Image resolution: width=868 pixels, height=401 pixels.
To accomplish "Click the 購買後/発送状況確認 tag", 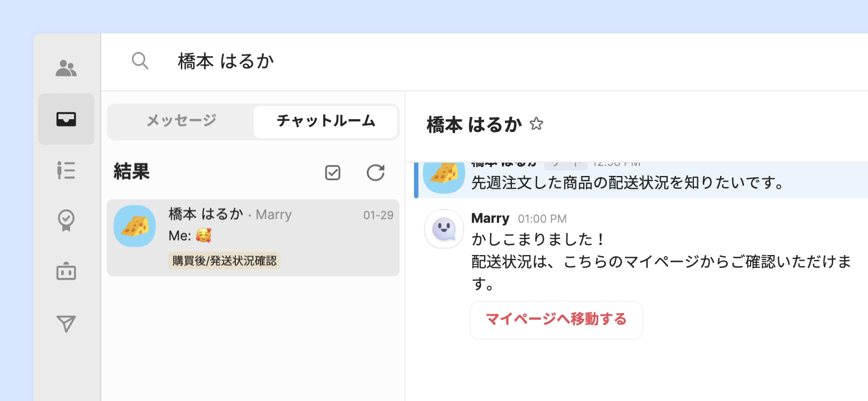I will click(224, 260).
